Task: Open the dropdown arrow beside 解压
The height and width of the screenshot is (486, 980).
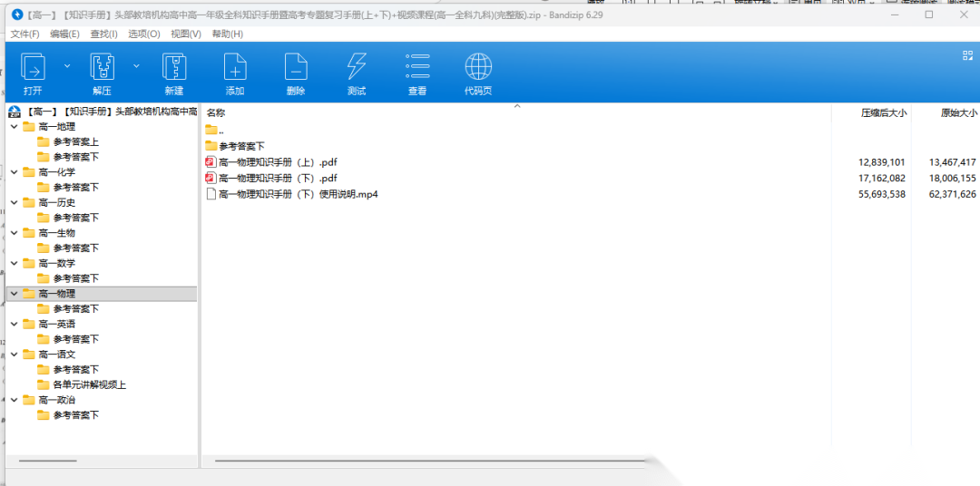Action: [137, 65]
